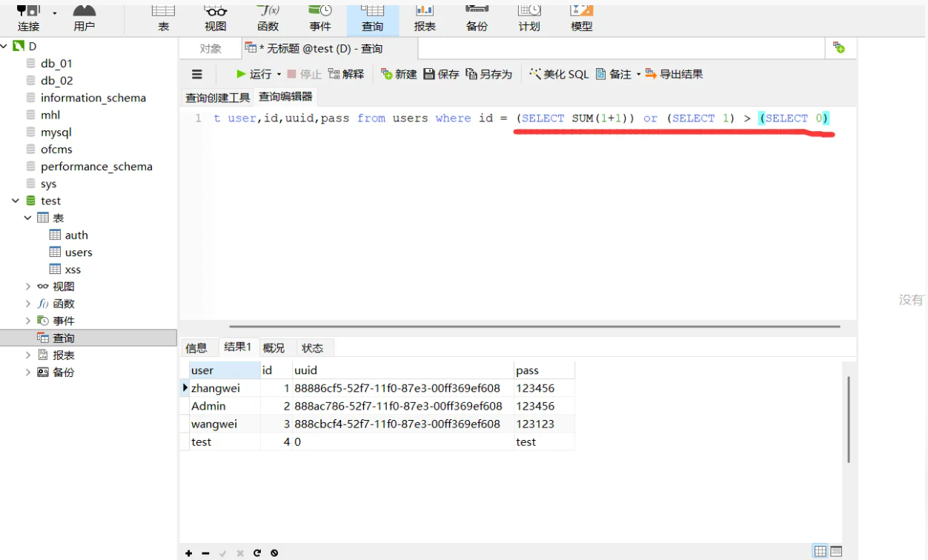Open the 信息 results tab

point(196,348)
